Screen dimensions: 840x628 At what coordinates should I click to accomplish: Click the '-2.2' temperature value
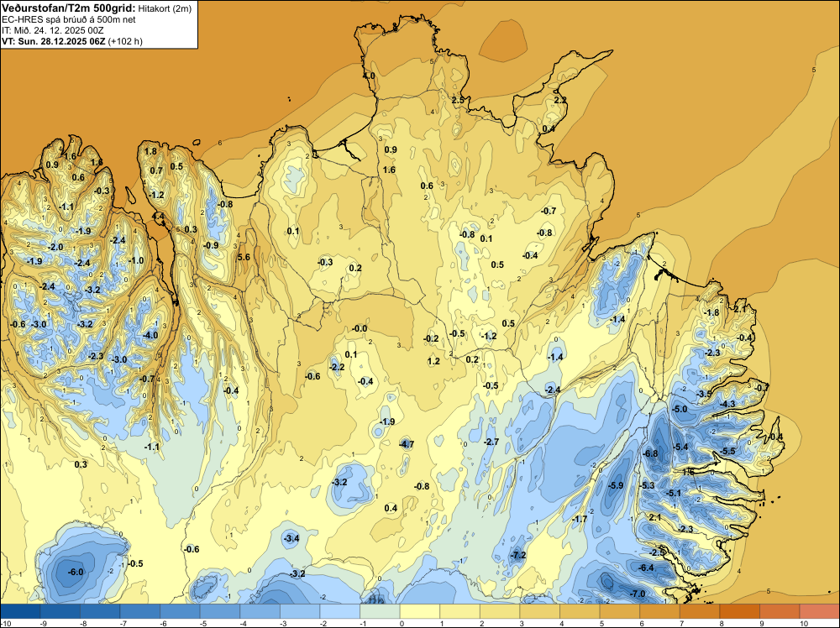(x=337, y=367)
